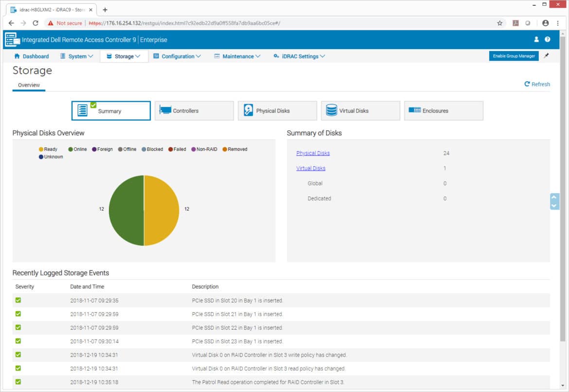Image resolution: width=569 pixels, height=392 pixels.
Task: Click severity status icon for 09:30:14 event
Action: [18, 341]
